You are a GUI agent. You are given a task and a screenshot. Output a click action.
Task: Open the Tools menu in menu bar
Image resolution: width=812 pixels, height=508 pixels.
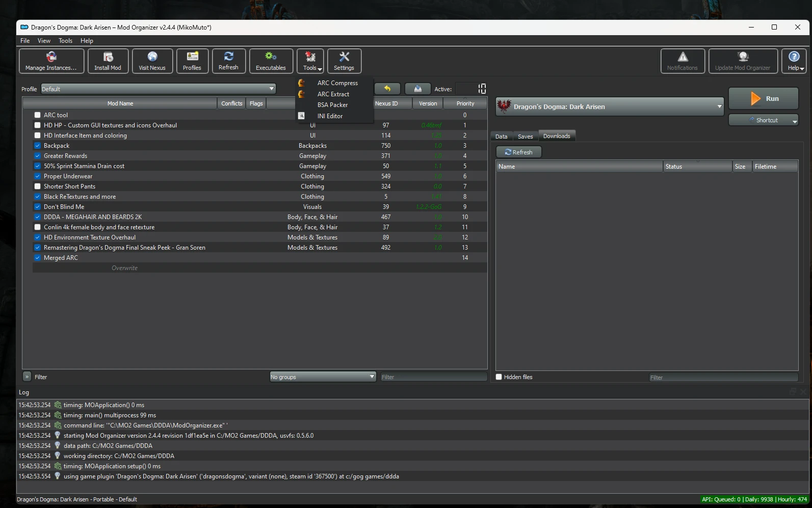(x=65, y=41)
